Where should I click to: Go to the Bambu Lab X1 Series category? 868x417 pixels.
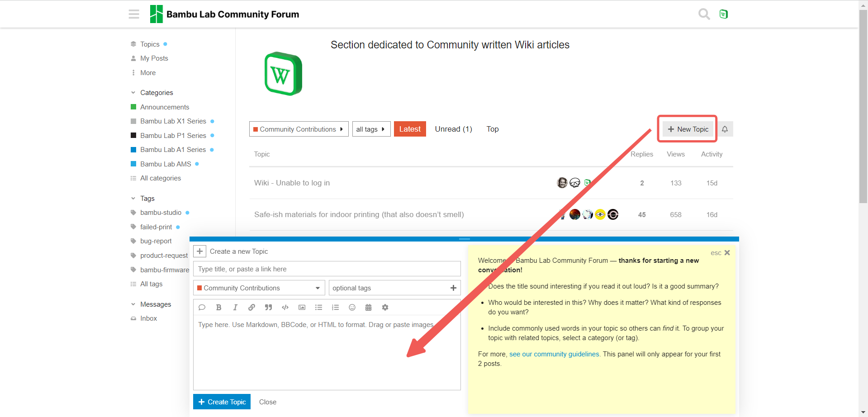(172, 121)
